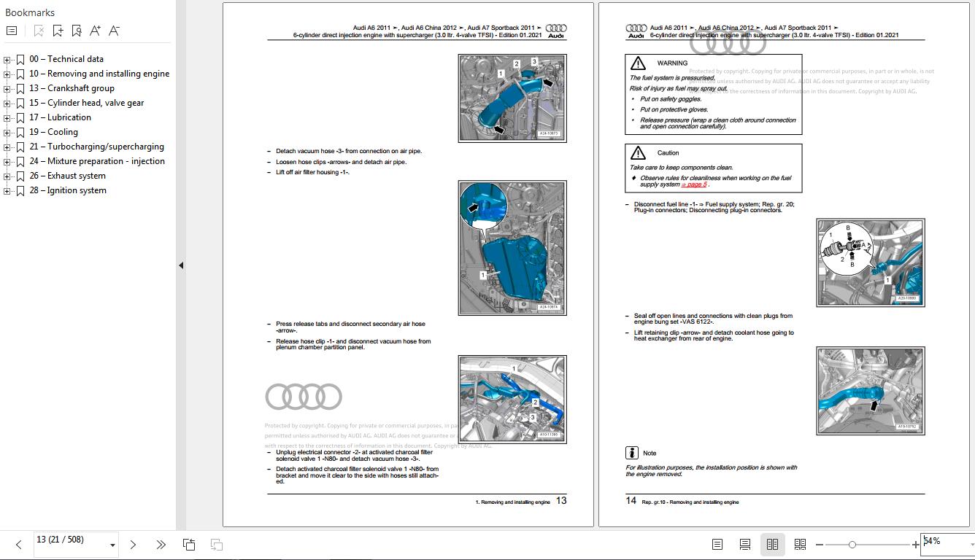This screenshot has height=560, width=975.
Task: Expand the 13 – Crankshaft group bookmark
Action: pos(7,89)
